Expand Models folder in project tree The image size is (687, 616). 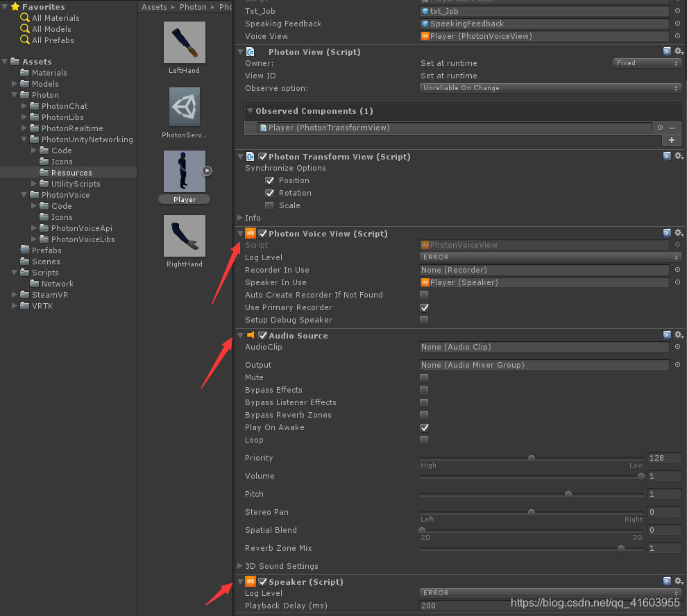[x=15, y=84]
